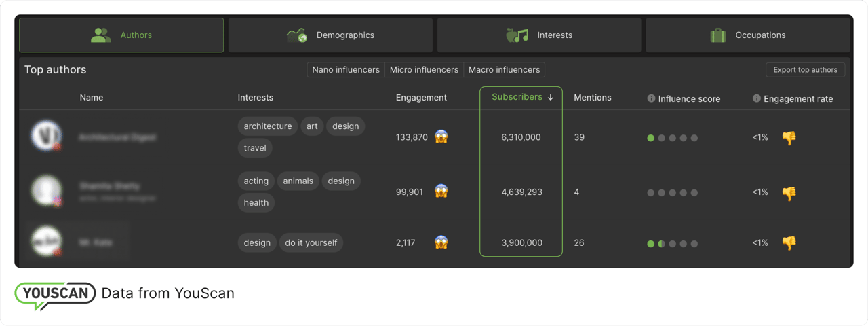This screenshot has height=326, width=868.
Task: Select the Occupations tab
Action: tap(747, 35)
